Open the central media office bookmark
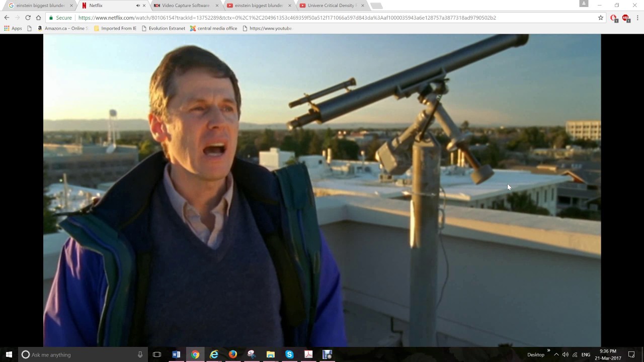 point(213,29)
